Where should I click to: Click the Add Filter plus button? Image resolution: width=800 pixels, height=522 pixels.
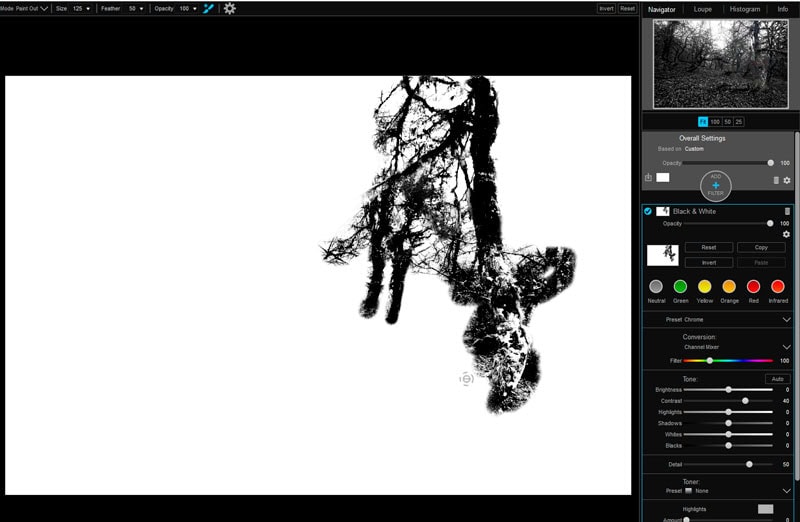[x=716, y=185]
